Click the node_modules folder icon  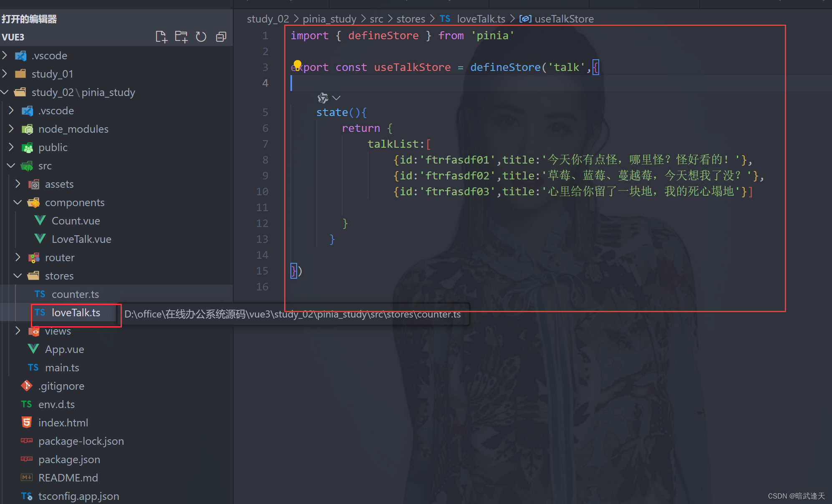tap(28, 129)
